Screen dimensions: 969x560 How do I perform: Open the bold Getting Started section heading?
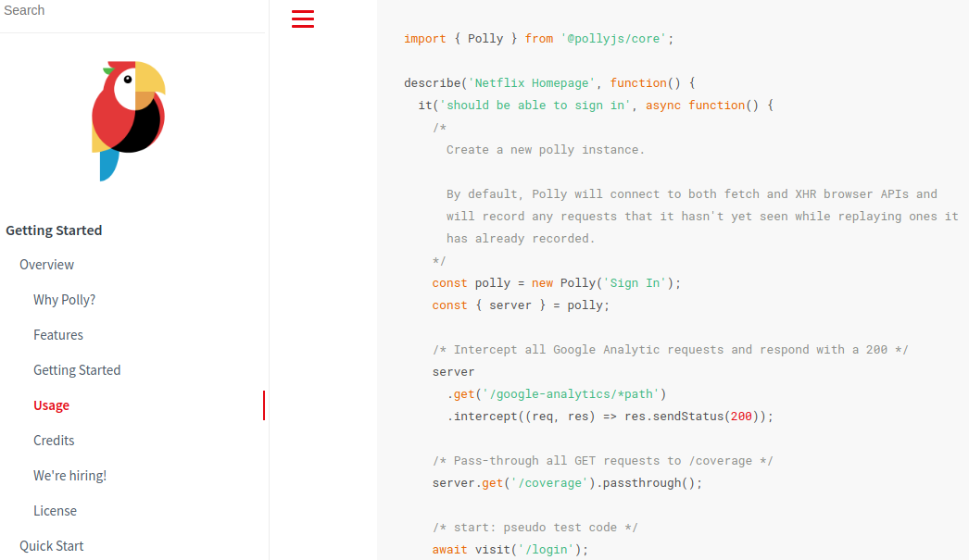pyautogui.click(x=54, y=230)
